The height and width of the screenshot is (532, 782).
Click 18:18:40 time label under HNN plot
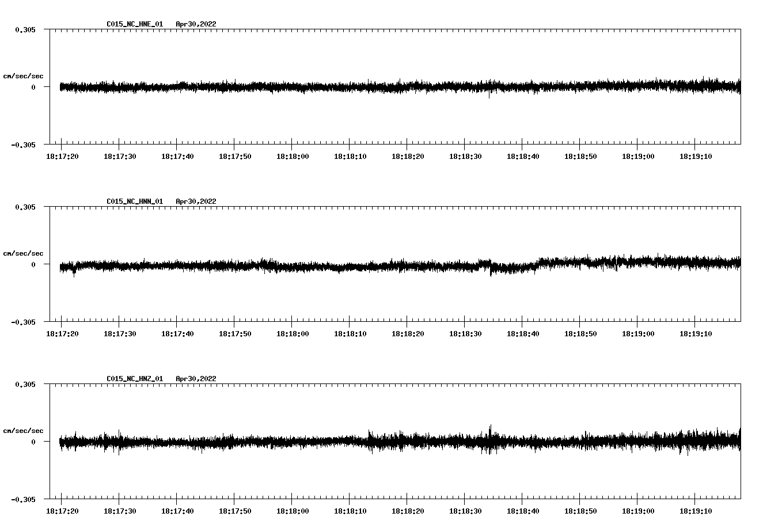pyautogui.click(x=523, y=334)
